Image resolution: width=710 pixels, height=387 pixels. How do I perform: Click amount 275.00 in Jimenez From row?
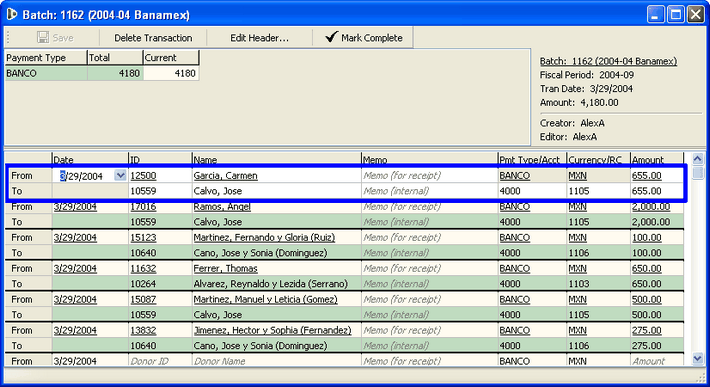pyautogui.click(x=647, y=330)
